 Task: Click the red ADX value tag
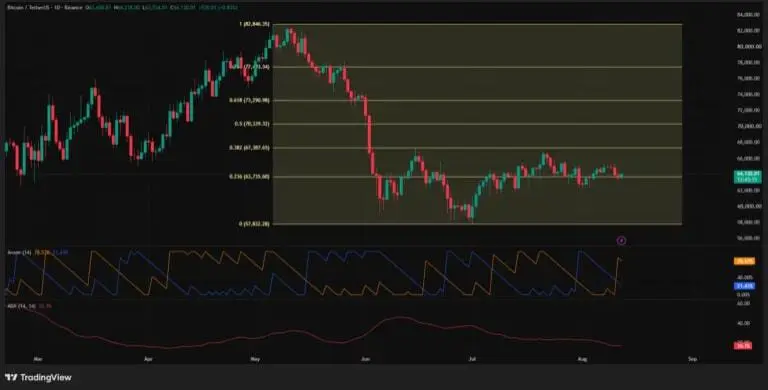pos(743,346)
